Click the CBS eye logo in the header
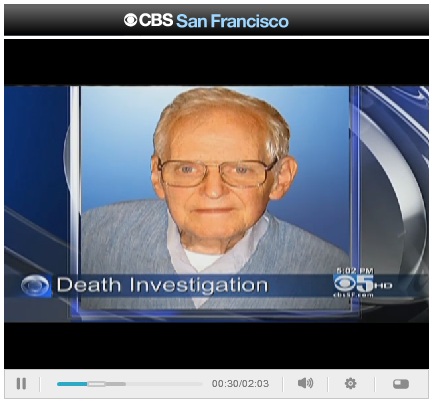This screenshot has height=404, width=433. [130, 20]
